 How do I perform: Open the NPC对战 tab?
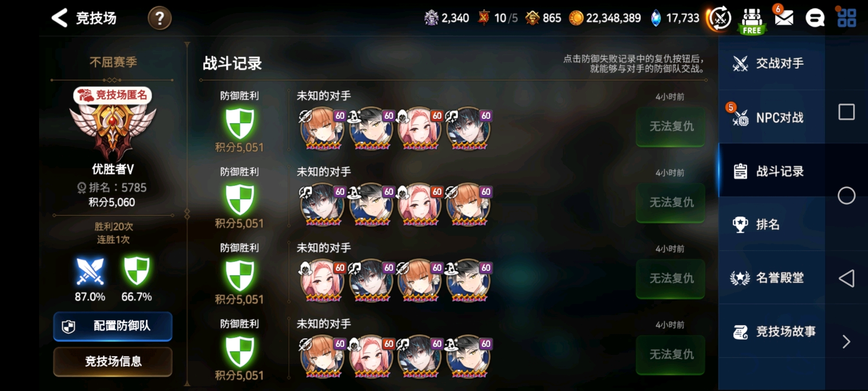tap(772, 117)
